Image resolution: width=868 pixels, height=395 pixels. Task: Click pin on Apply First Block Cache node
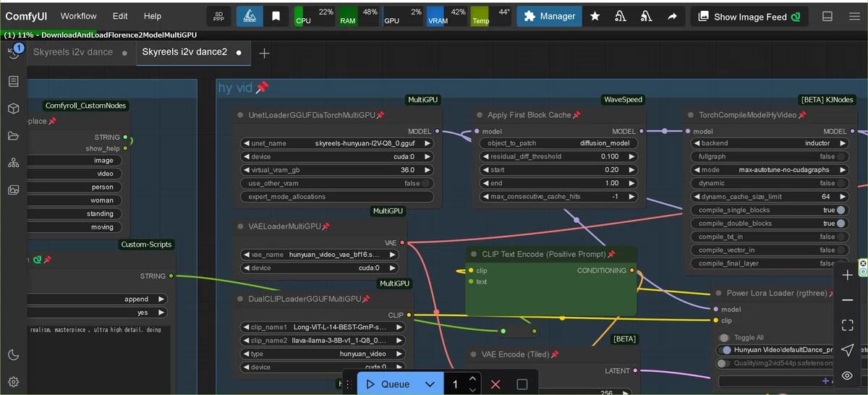576,115
